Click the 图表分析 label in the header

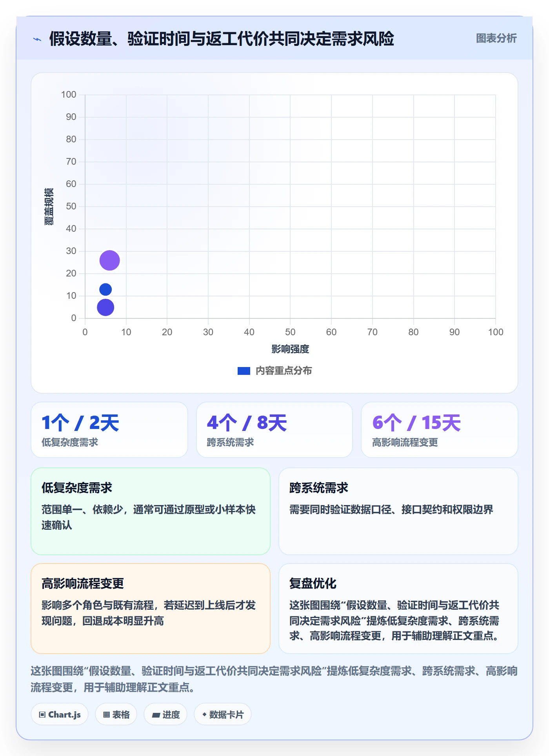click(x=496, y=38)
